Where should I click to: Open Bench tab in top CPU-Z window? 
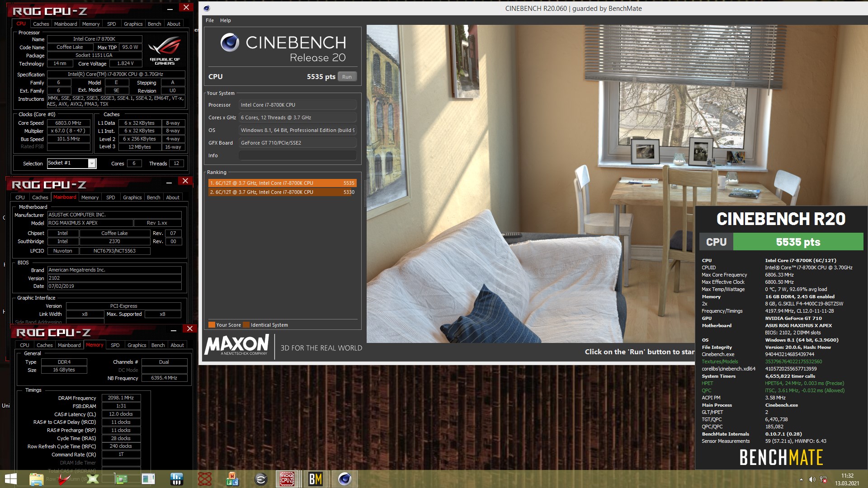[155, 24]
